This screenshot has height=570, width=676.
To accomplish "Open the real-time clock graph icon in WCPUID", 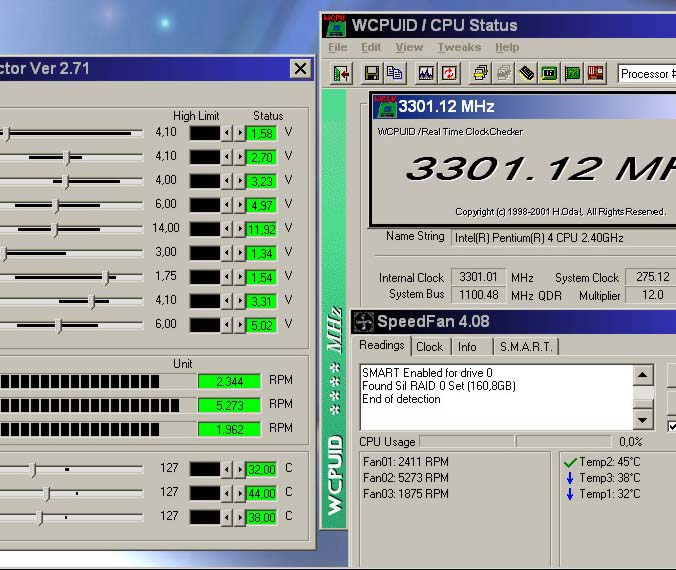I will 426,74.
